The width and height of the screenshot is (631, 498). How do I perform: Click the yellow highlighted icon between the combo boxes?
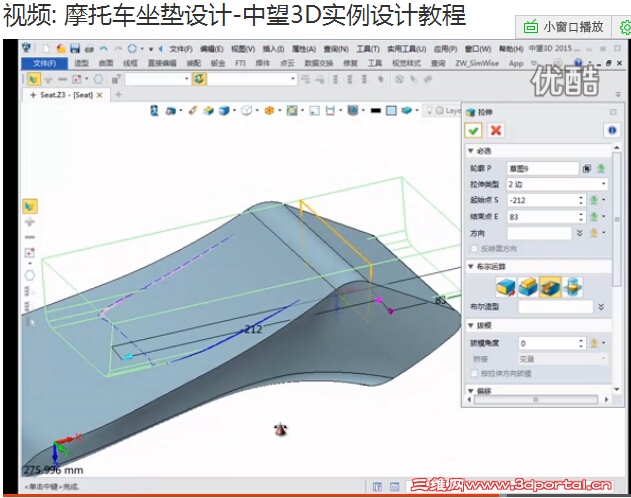pyautogui.click(x=199, y=79)
